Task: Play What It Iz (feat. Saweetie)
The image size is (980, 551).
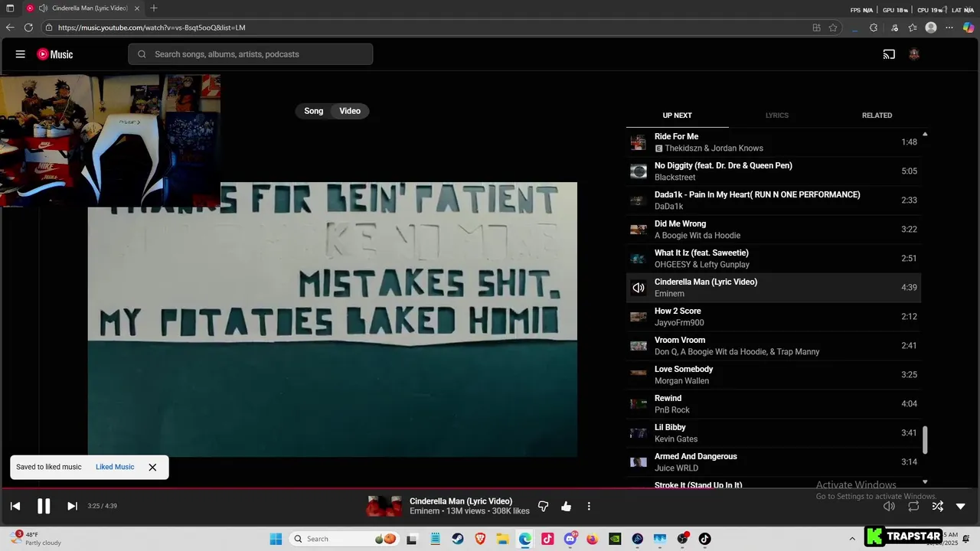Action: point(773,259)
